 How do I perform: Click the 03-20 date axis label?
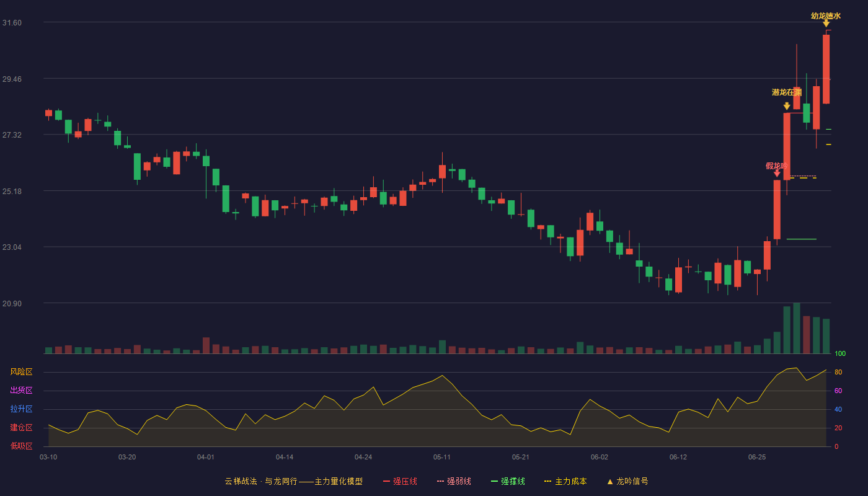[x=127, y=457]
